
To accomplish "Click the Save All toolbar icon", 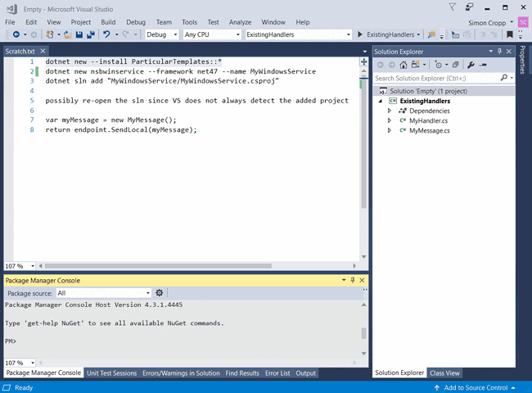I will pyautogui.click(x=91, y=34).
